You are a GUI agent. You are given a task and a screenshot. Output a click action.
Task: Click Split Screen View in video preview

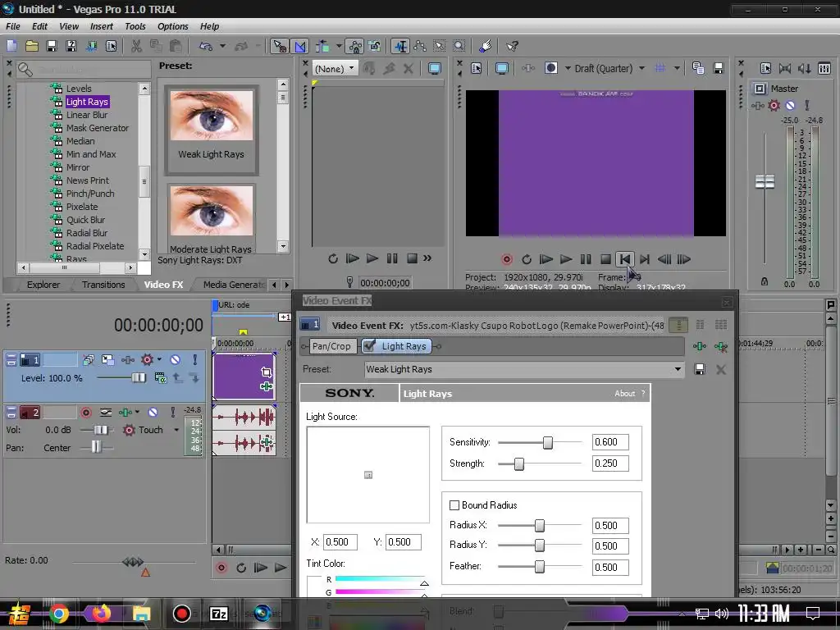point(550,68)
